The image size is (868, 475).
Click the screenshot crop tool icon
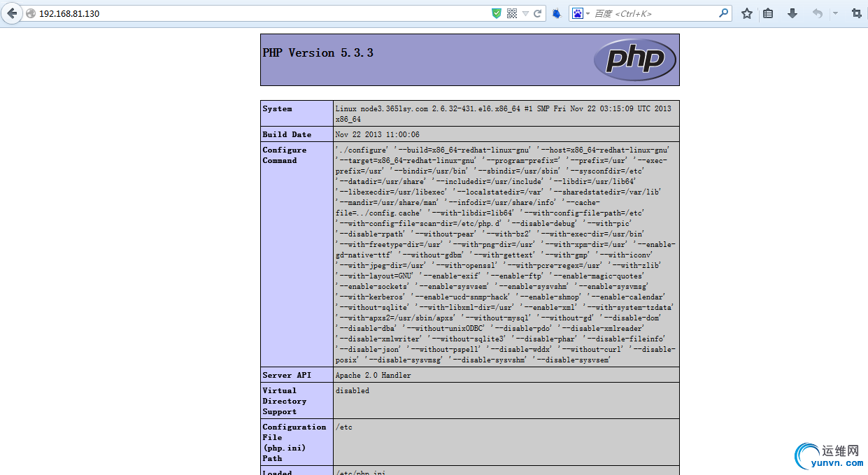[x=857, y=13]
